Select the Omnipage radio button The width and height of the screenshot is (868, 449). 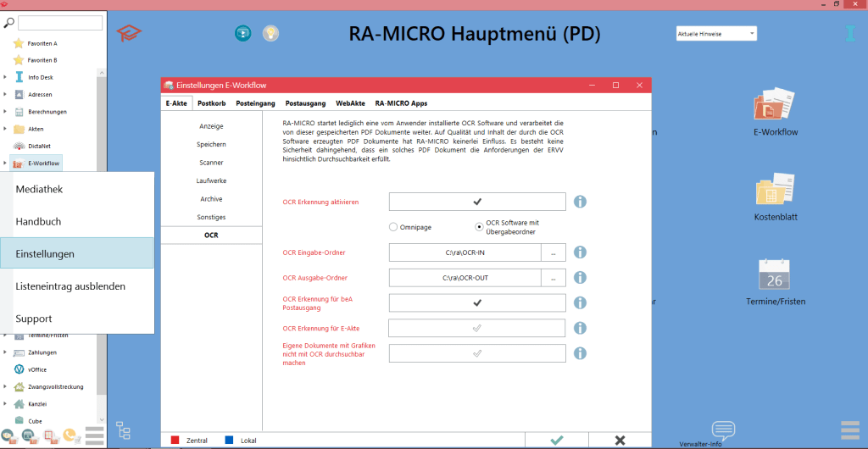point(393,227)
